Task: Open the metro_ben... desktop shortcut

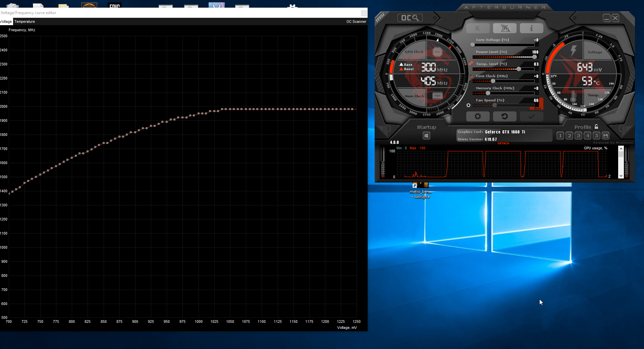Action: point(421,191)
